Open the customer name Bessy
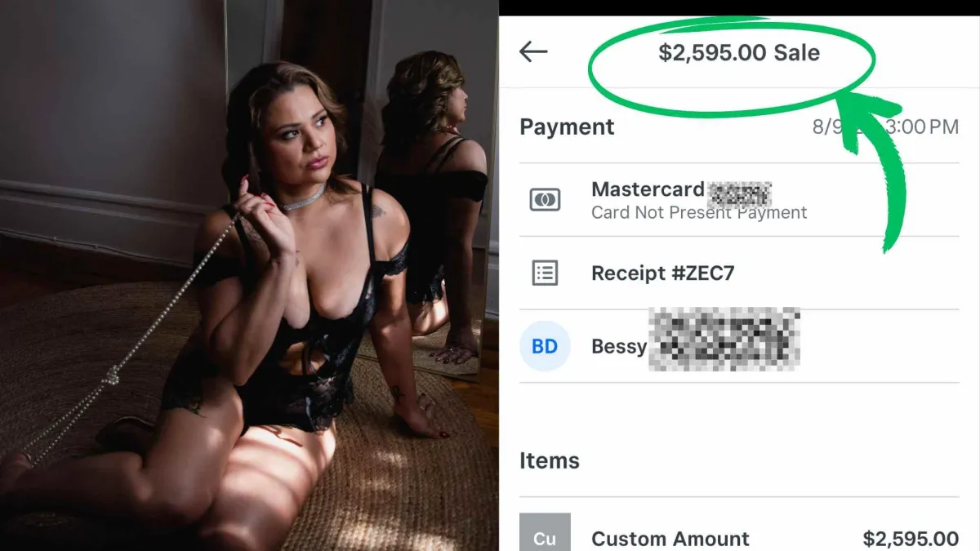Screen dimensions: 980x551 click(x=619, y=347)
